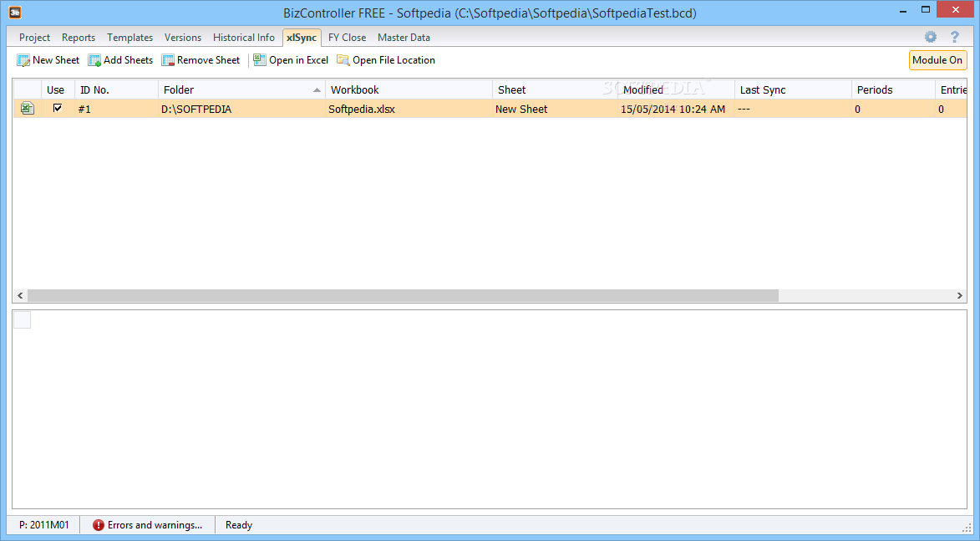Open the Historical Info tab
Image resolution: width=980 pixels, height=541 pixels.
pos(244,38)
